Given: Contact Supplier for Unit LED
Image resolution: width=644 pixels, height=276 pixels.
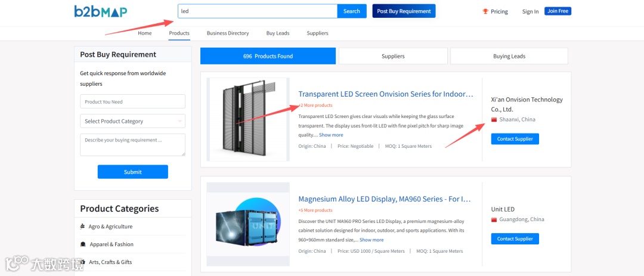Looking at the screenshot, I should tap(515, 238).
